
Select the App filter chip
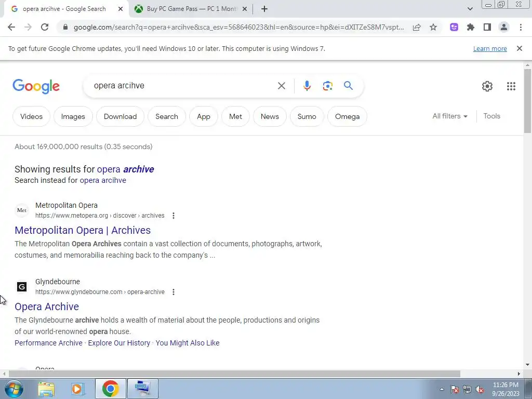(204, 116)
